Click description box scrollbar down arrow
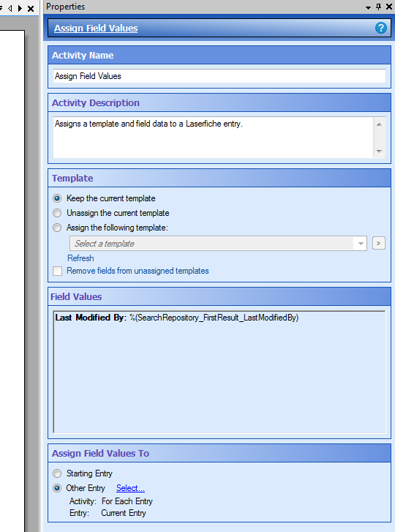The image size is (395, 532). pyautogui.click(x=379, y=151)
